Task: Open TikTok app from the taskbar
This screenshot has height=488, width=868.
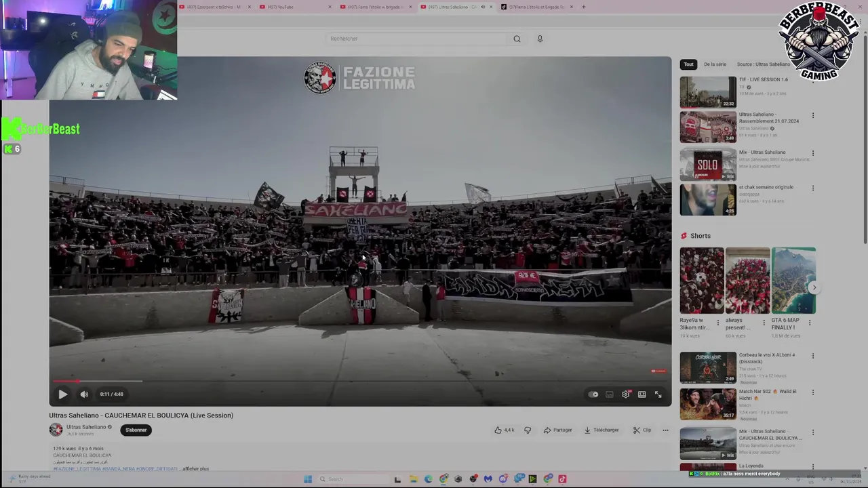Action: pos(562,479)
